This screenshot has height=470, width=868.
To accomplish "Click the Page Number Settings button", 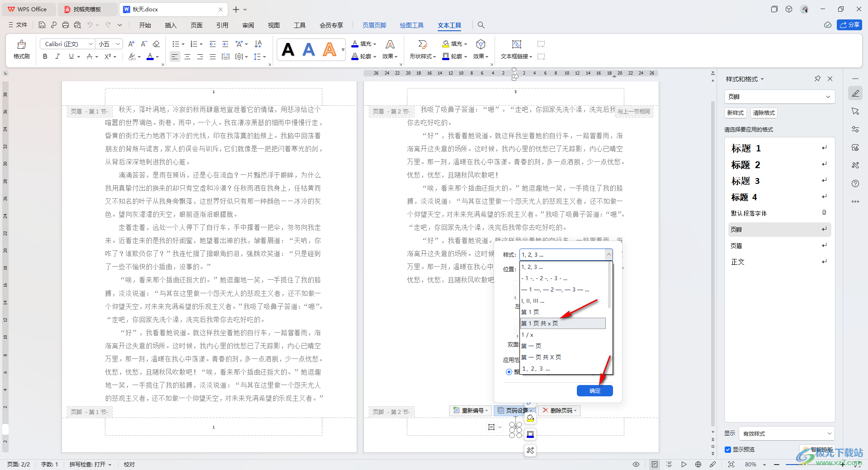I will [515, 410].
